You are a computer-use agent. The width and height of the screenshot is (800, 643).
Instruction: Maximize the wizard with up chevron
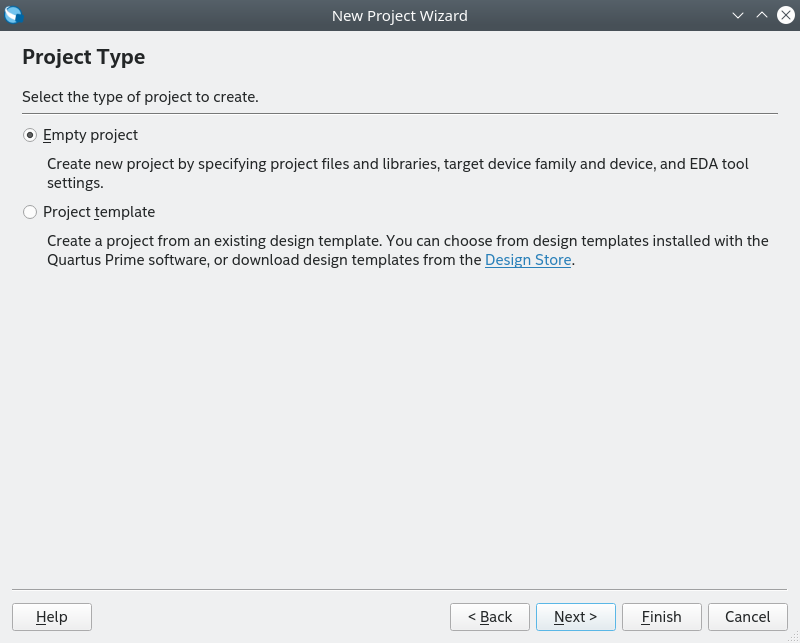(x=762, y=15)
